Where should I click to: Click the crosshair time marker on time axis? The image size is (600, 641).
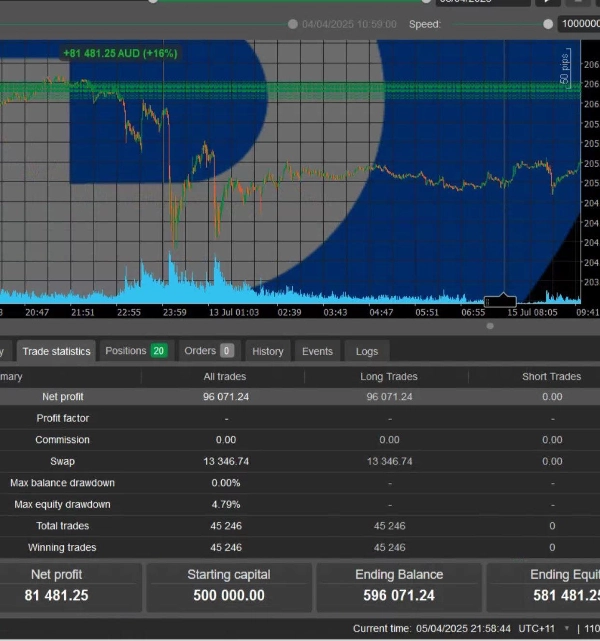(x=499, y=300)
